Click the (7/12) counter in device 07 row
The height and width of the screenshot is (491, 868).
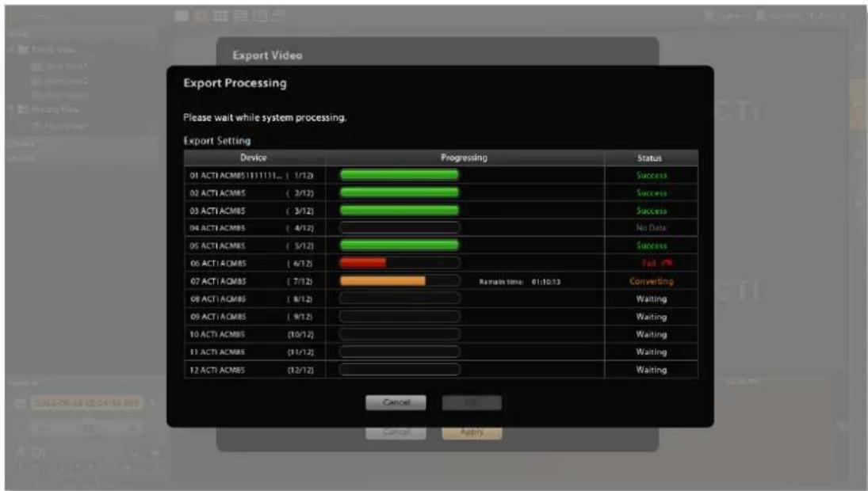click(x=300, y=281)
